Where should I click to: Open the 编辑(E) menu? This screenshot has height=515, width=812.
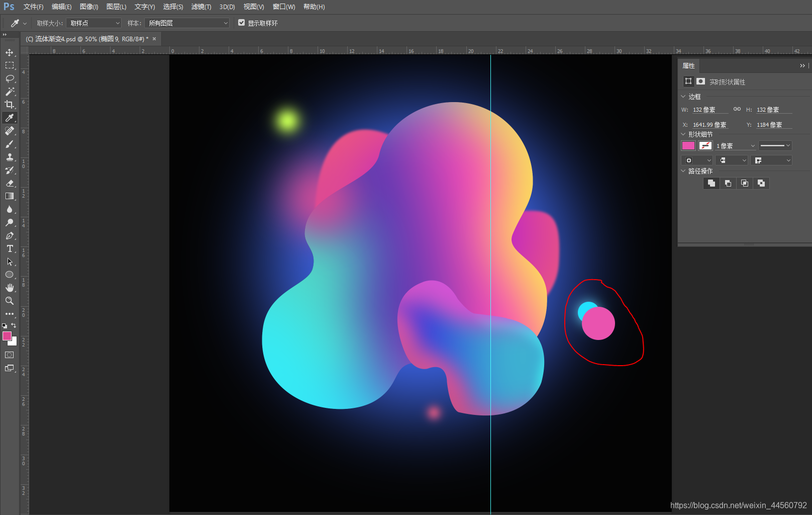point(61,7)
